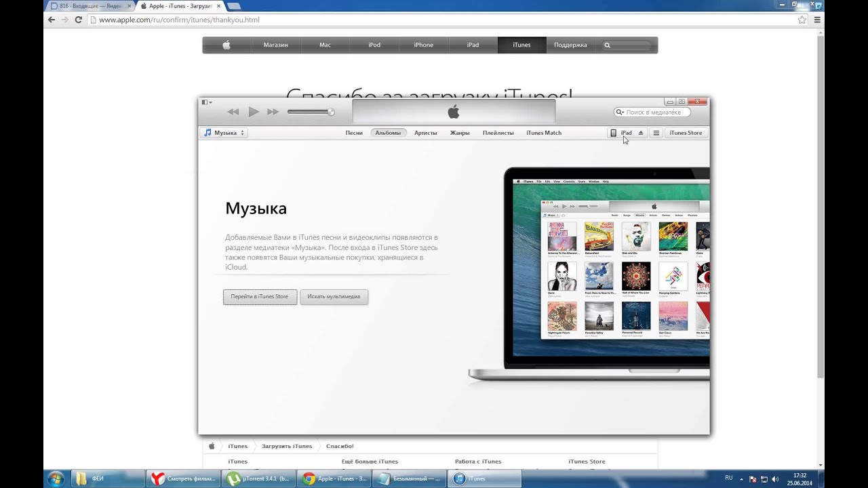Click the Работа с iTunes footer heading
868x488 pixels.
(478, 462)
